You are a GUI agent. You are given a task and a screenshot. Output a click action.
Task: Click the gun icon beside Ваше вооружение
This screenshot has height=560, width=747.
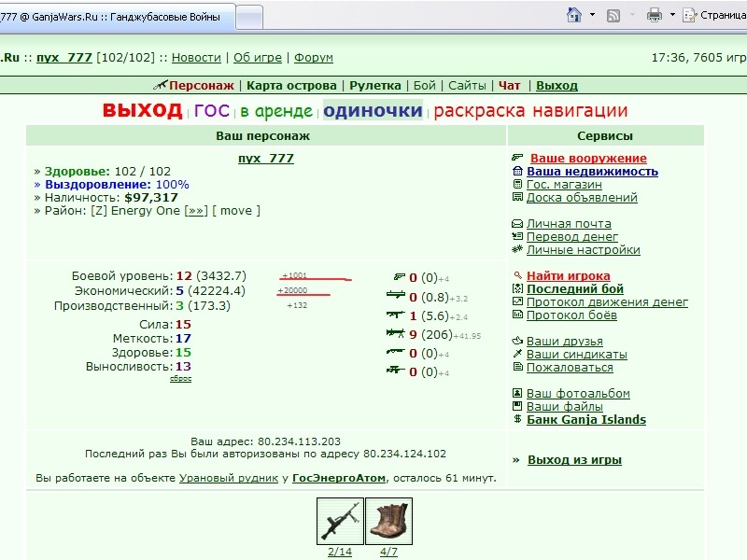click(x=517, y=158)
